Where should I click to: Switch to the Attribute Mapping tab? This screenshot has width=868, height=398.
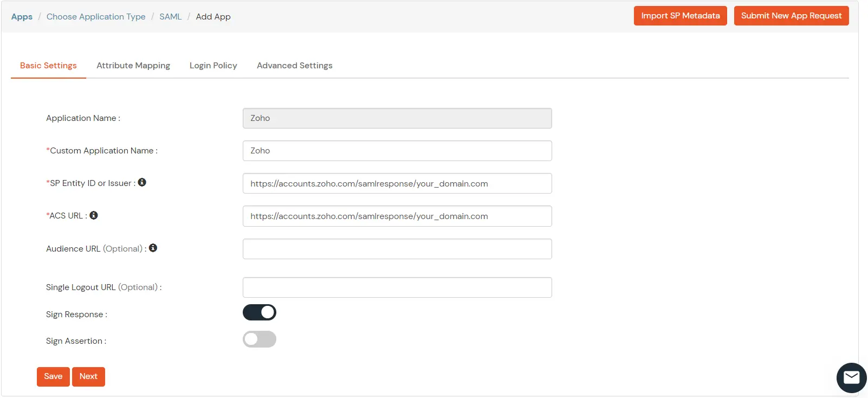click(x=133, y=66)
